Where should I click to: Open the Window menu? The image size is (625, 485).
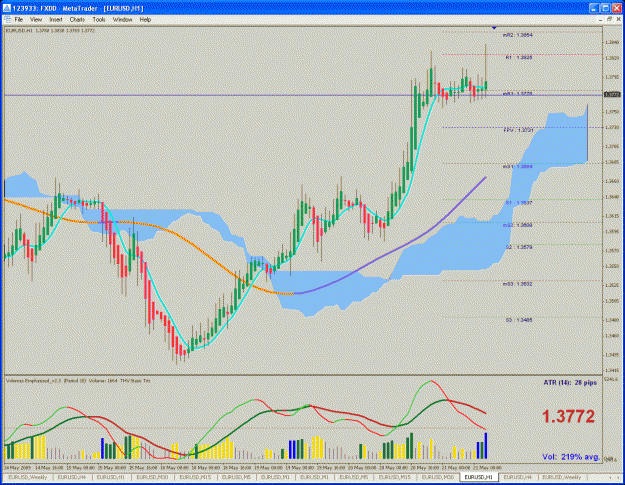122,20
